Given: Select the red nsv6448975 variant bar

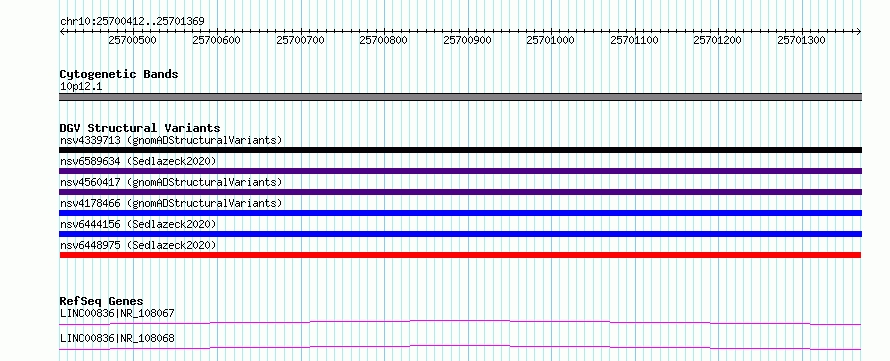Looking at the screenshot, I should pyautogui.click(x=461, y=255).
